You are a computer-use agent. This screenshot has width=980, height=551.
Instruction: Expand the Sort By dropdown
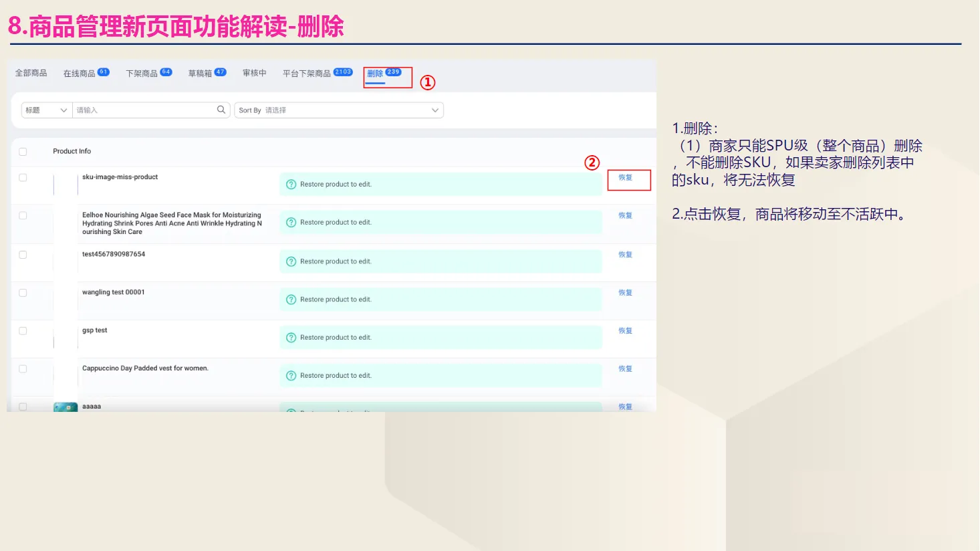click(x=435, y=110)
